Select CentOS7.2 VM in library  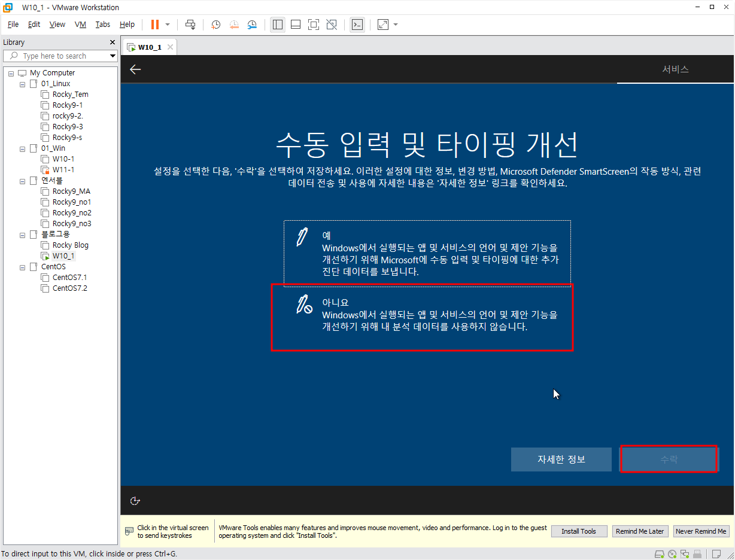click(64, 288)
